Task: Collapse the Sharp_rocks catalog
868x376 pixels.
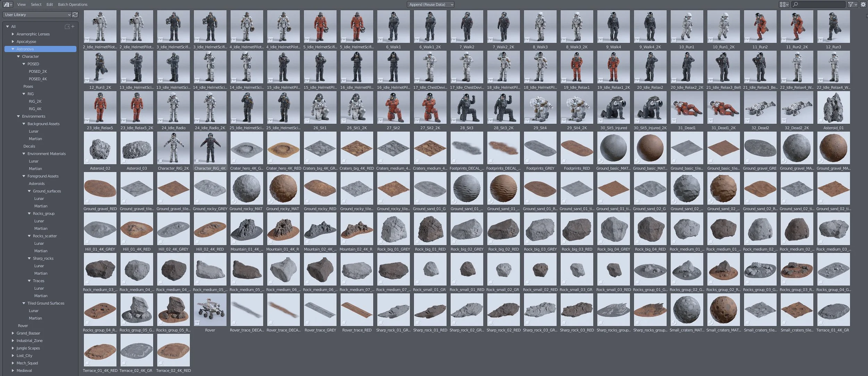Action: (x=29, y=259)
